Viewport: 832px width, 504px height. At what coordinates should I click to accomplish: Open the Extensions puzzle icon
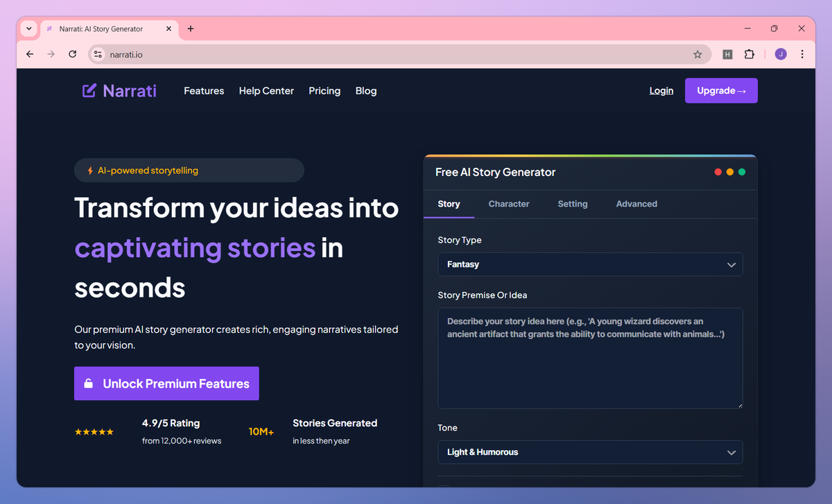tap(749, 54)
